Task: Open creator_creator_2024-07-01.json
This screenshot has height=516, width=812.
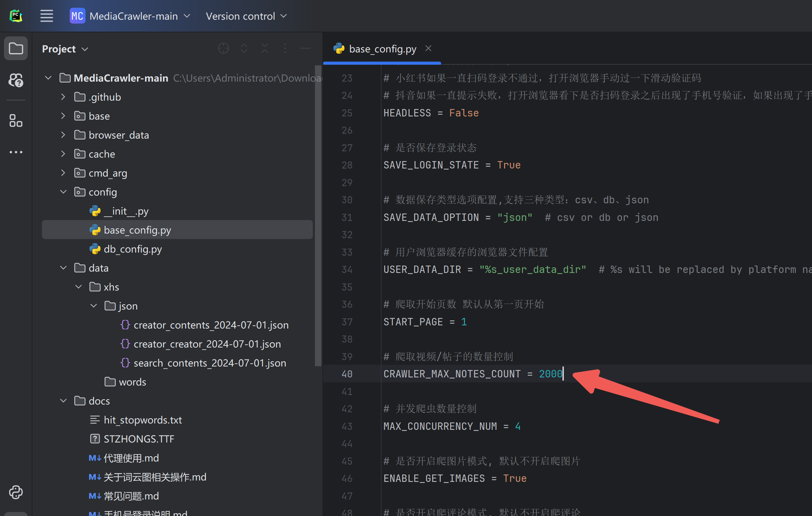Action: pos(200,344)
